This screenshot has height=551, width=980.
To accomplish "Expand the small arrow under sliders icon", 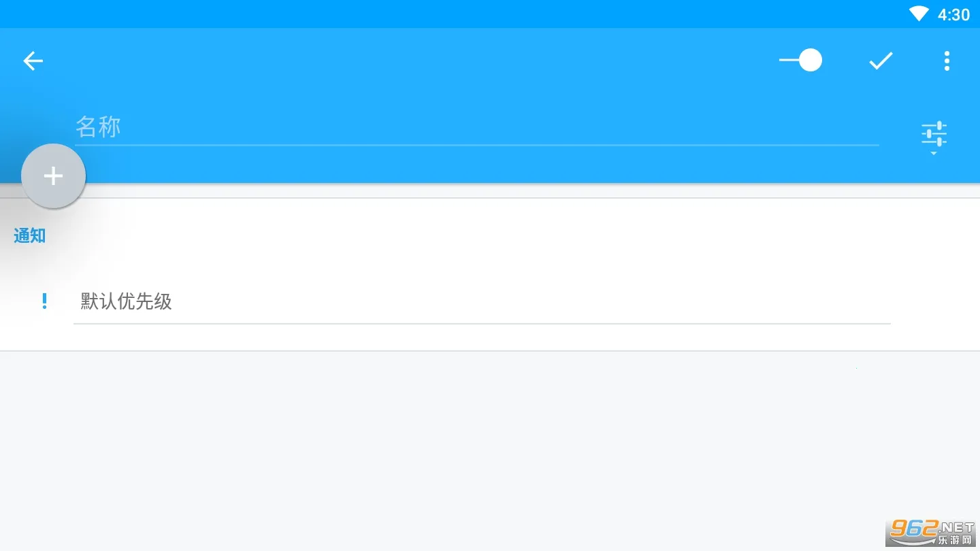I will [934, 154].
